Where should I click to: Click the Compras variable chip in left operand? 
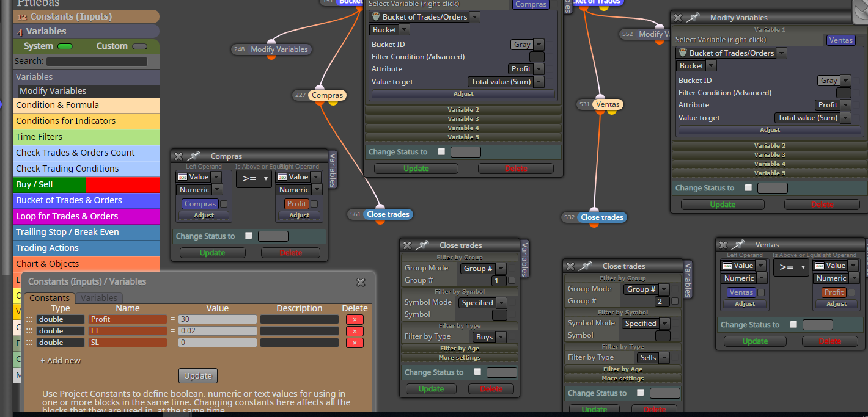pyautogui.click(x=200, y=204)
